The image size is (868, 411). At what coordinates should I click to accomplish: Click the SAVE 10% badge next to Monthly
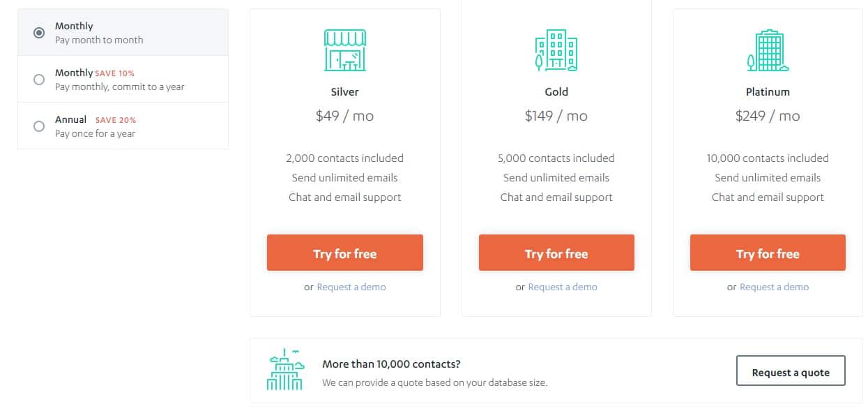point(114,73)
